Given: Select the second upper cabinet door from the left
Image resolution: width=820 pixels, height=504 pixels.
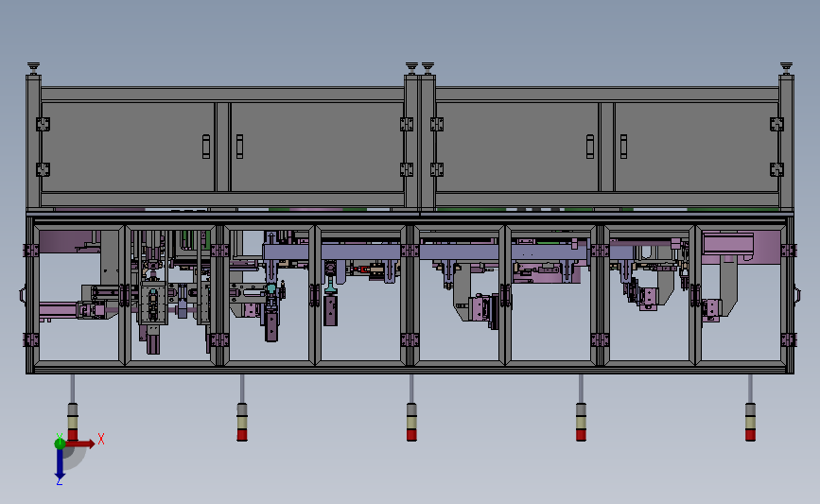Looking at the screenshot, I should click(x=317, y=147).
